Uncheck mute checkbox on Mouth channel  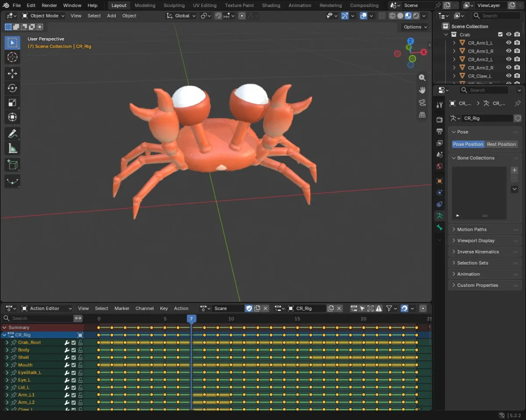[74, 365]
